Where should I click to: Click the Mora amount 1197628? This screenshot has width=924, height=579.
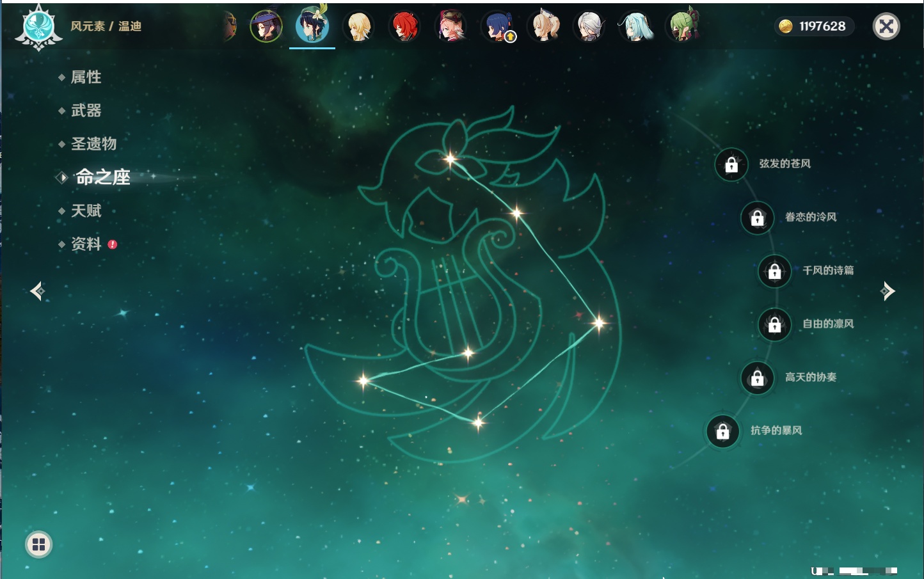tap(822, 26)
